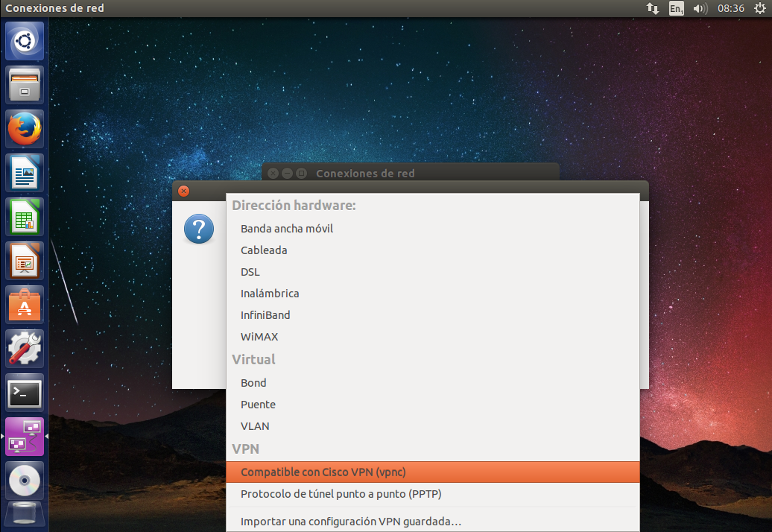Select Compatible con Cisco VPN (vpnc)
The height and width of the screenshot is (532, 772).
tap(433, 472)
